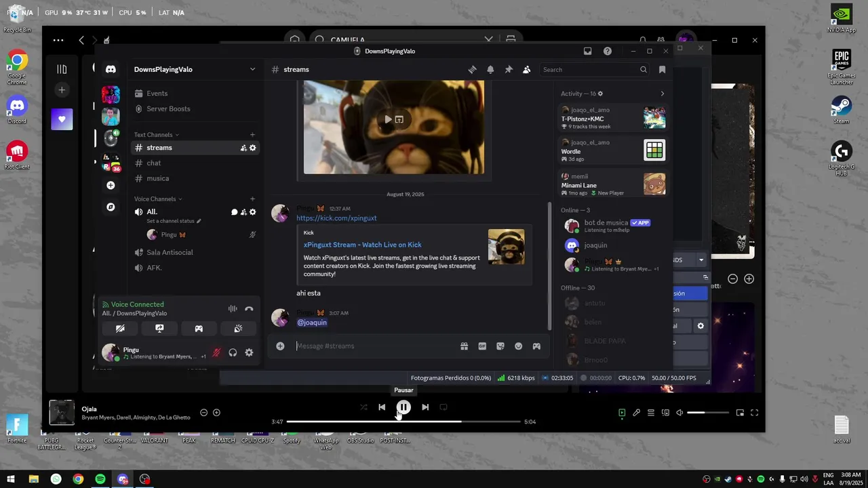868x488 pixels.
Task: Collapse the Voice Channels category
Action: click(158, 199)
